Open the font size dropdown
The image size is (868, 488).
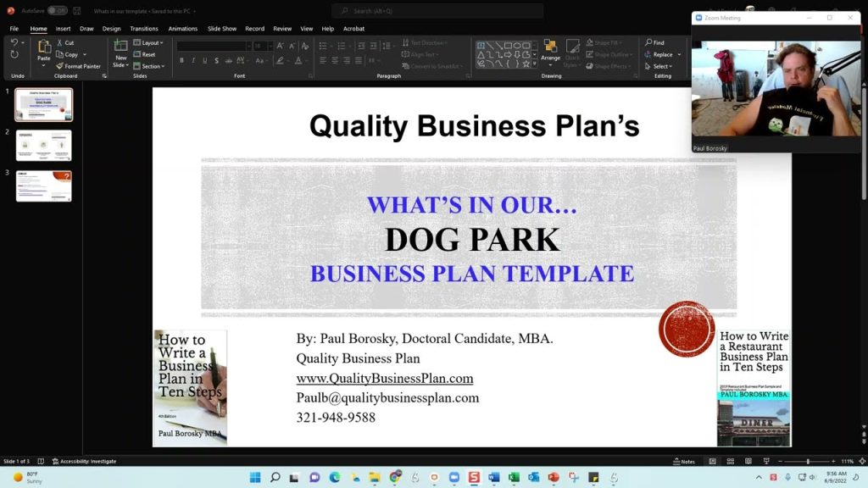tap(270, 46)
